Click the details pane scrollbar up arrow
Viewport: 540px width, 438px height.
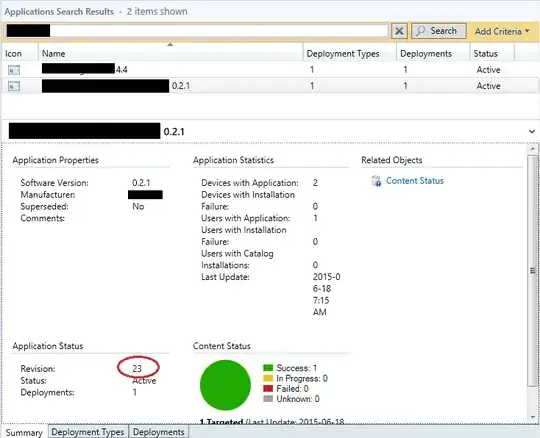(533, 149)
